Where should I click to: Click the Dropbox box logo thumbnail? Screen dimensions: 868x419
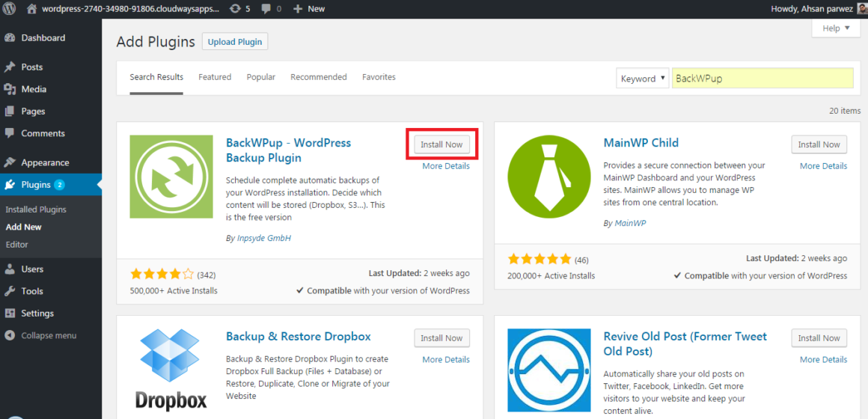click(171, 370)
